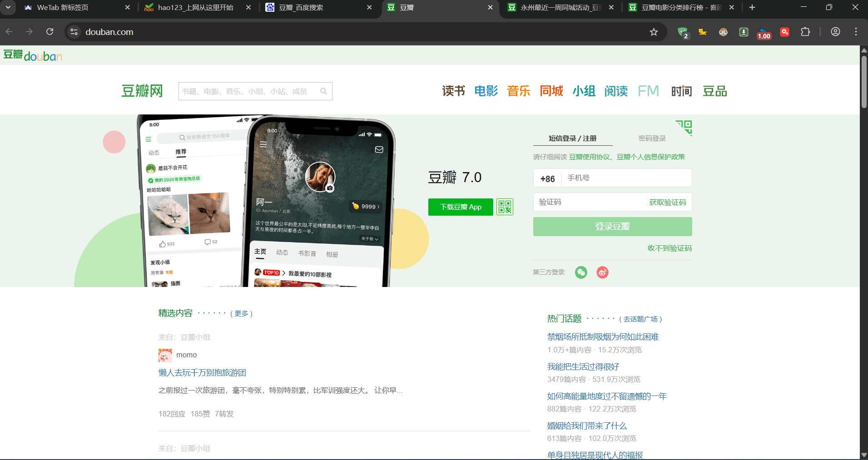Open the +86 country code selector
Screen dimensions: 868x460
548,178
